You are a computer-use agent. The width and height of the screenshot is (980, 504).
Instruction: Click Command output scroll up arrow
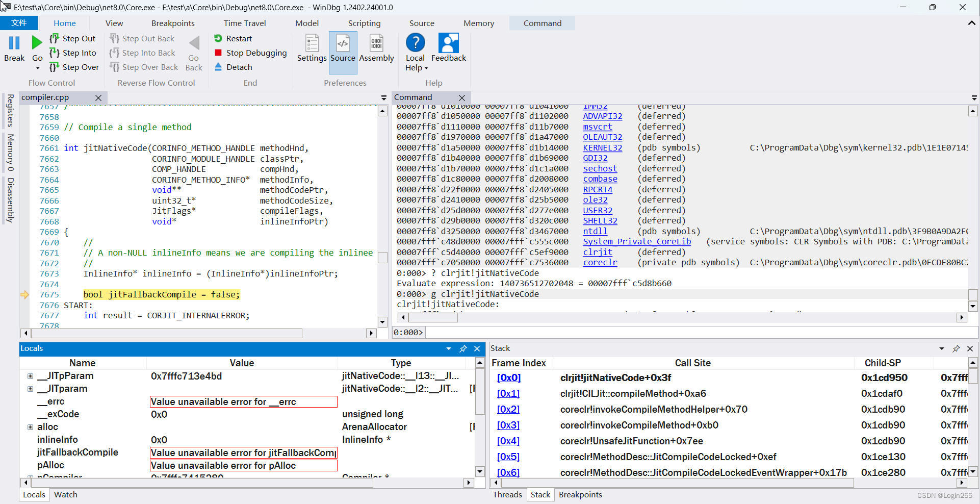(x=973, y=111)
